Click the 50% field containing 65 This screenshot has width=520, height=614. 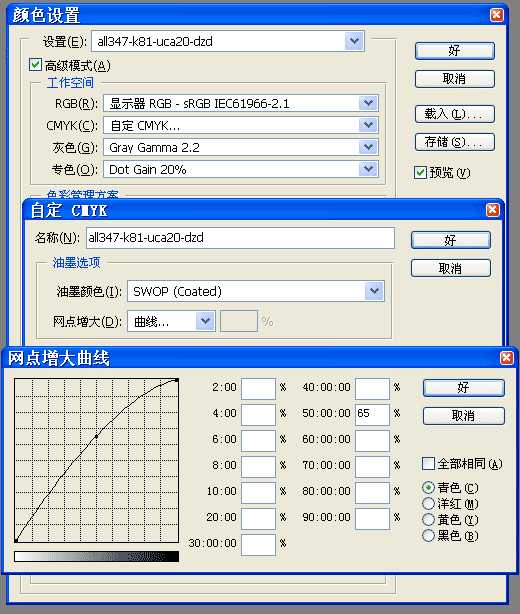372,415
